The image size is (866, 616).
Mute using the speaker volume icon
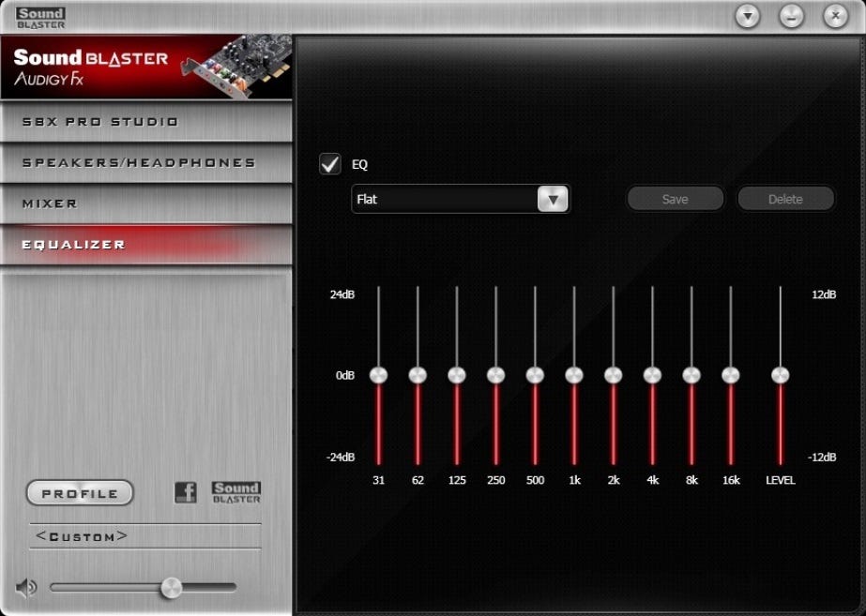click(x=26, y=588)
